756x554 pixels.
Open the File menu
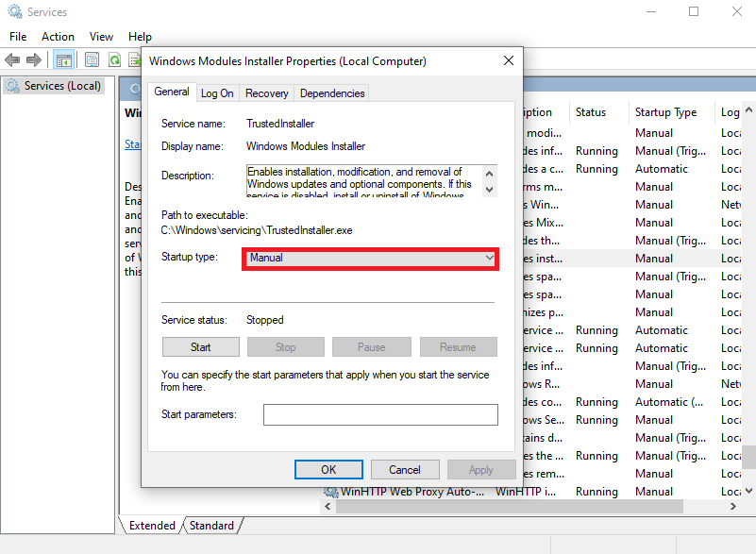(x=18, y=37)
